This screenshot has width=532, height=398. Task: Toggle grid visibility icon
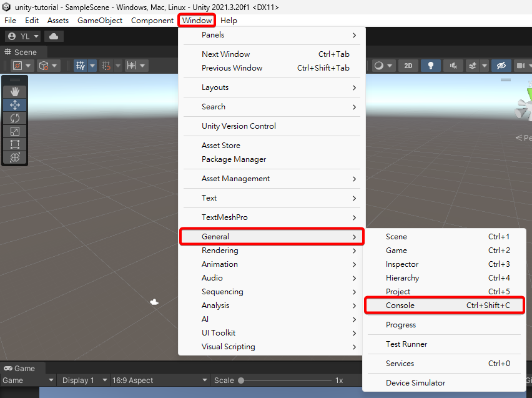[x=81, y=66]
